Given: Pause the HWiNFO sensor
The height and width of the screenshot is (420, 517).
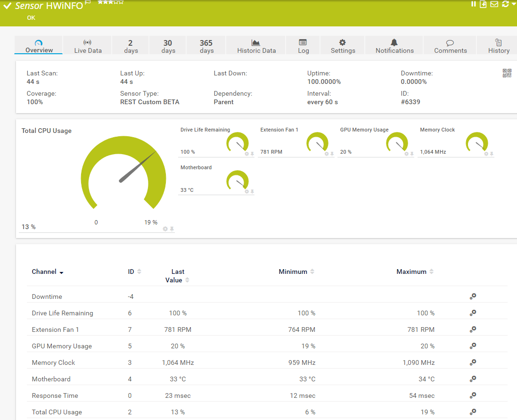Looking at the screenshot, I should 474,4.
